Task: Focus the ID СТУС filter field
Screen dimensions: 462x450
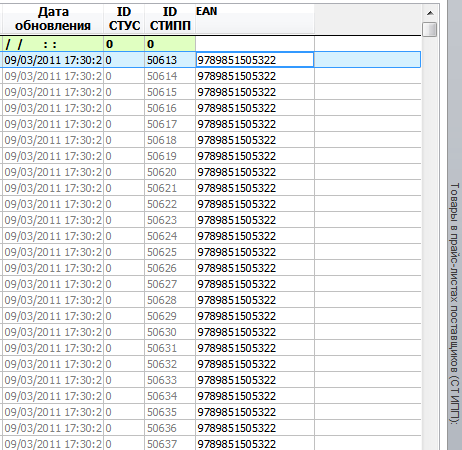Action: click(124, 44)
